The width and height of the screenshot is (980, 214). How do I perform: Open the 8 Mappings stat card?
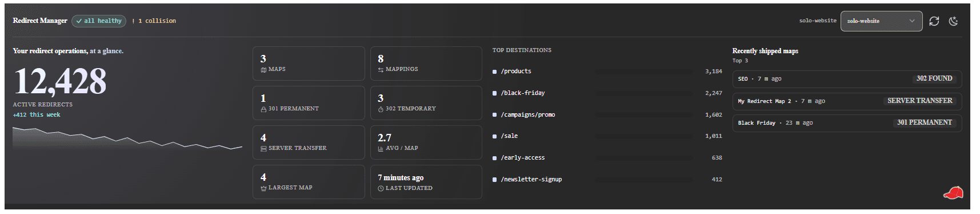coord(426,64)
